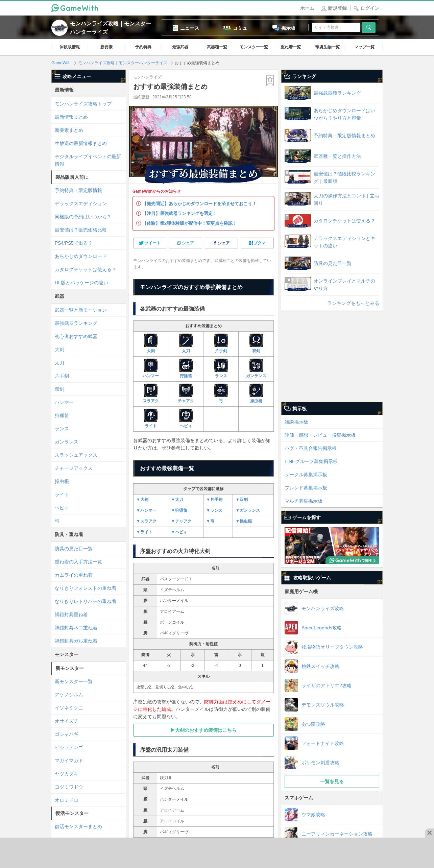Jump to the ▼ガンランス section anchor
Image resolution: width=434 pixels, height=868 pixels.
[x=248, y=510]
